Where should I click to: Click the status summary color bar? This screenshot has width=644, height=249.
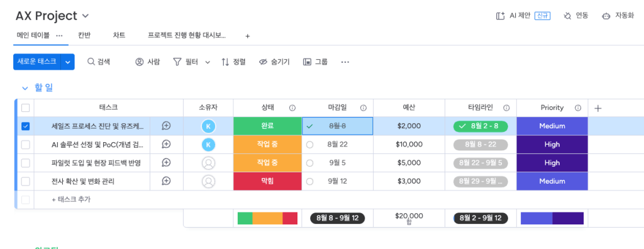[x=267, y=218]
